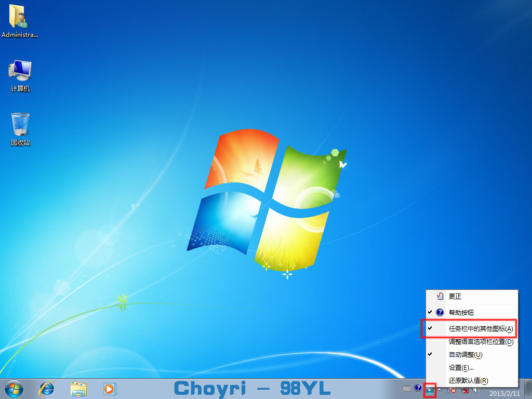The height and width of the screenshot is (399, 532).
Task: Toggle 自动调整(U) menu option
Action: pyautogui.click(x=472, y=354)
